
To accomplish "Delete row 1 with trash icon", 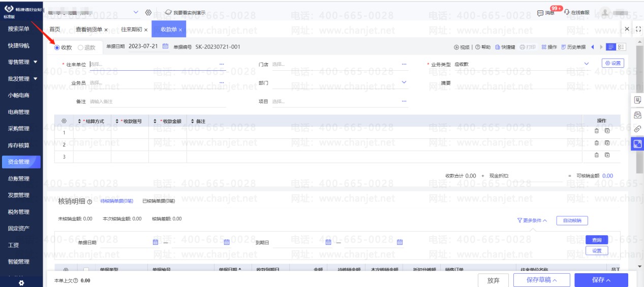I will point(597,131).
